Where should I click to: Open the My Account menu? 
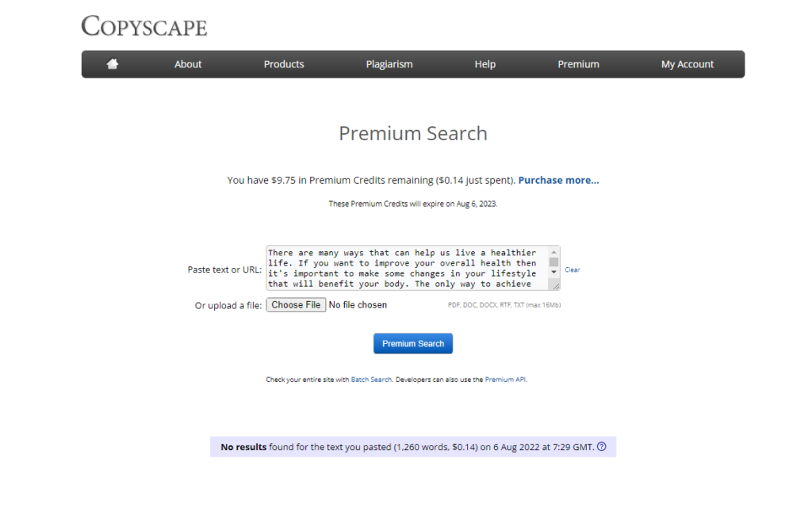pyautogui.click(x=688, y=64)
